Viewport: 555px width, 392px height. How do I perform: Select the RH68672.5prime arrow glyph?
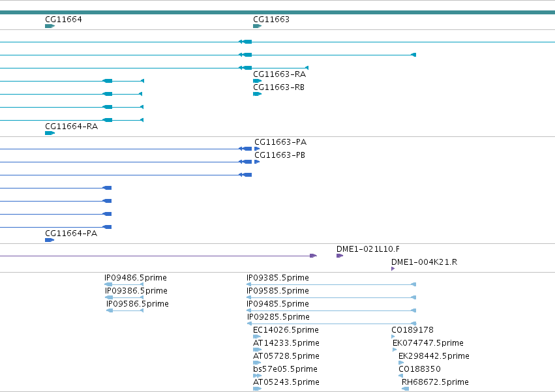[x=405, y=389]
